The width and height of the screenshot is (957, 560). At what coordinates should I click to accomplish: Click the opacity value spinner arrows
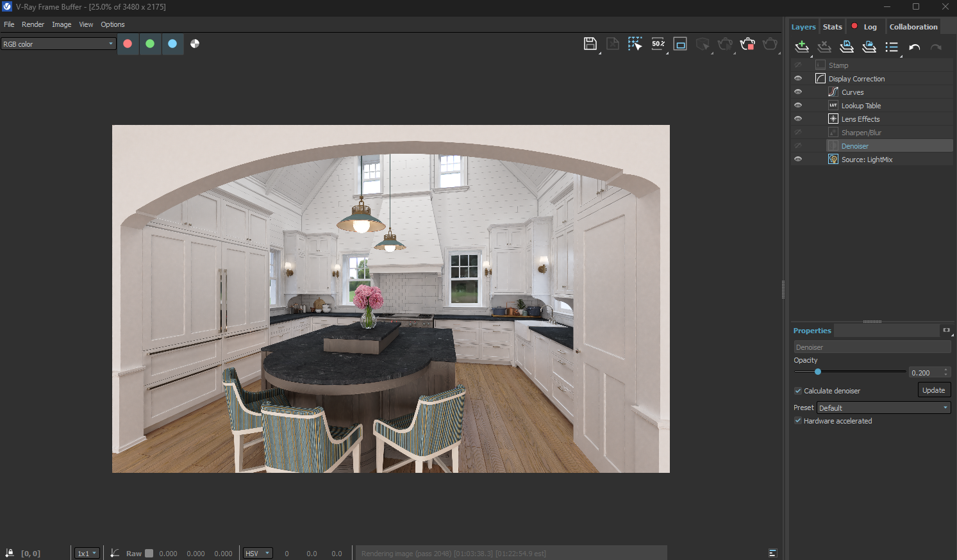coord(945,372)
